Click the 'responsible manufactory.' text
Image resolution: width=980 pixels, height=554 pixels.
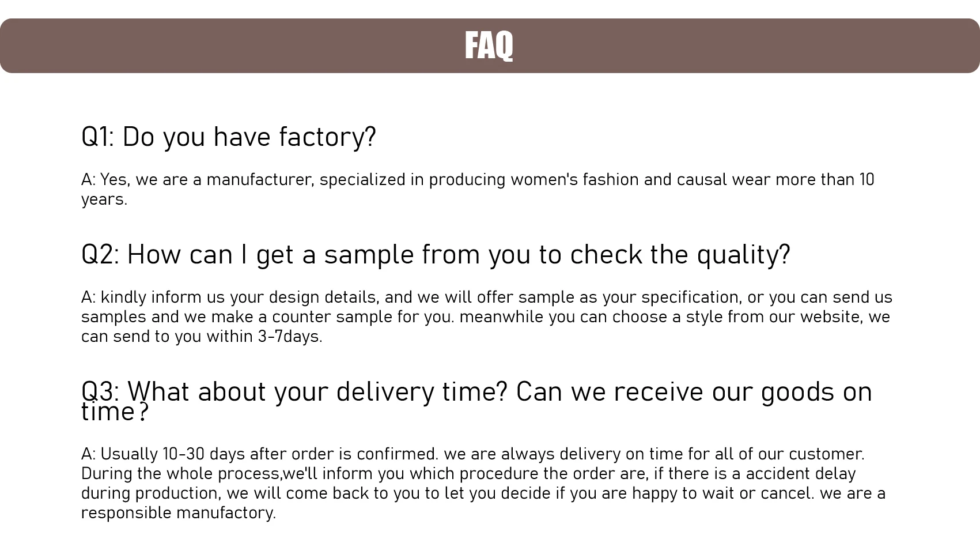pyautogui.click(x=179, y=513)
